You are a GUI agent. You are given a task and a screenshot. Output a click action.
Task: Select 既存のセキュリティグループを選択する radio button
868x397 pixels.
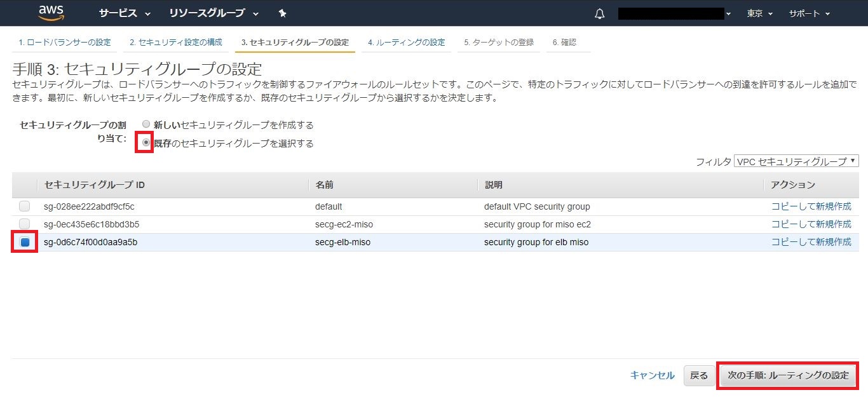147,143
